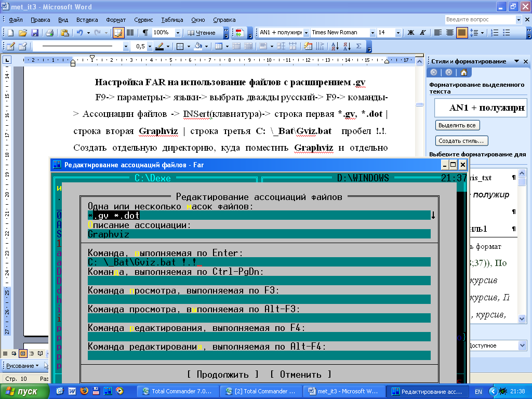Viewport: 532px width, 399px height.
Task: Toggle show paragraph marks (¶)
Action: pos(145,33)
